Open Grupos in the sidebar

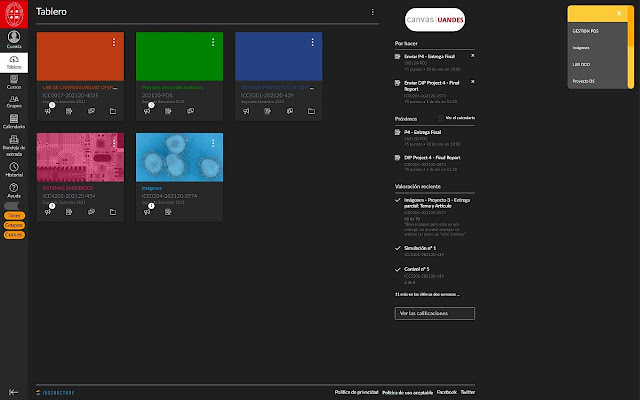click(14, 102)
